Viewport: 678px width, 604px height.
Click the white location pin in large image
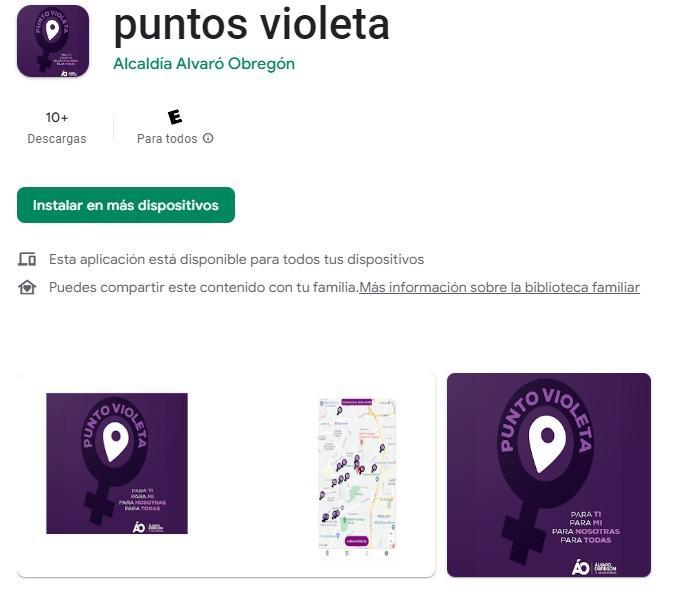(547, 444)
